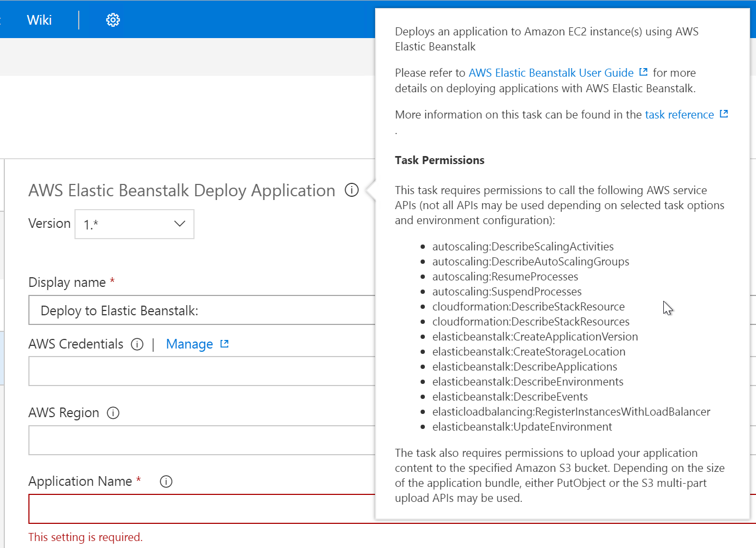Switch to the Wiki section

(39, 19)
